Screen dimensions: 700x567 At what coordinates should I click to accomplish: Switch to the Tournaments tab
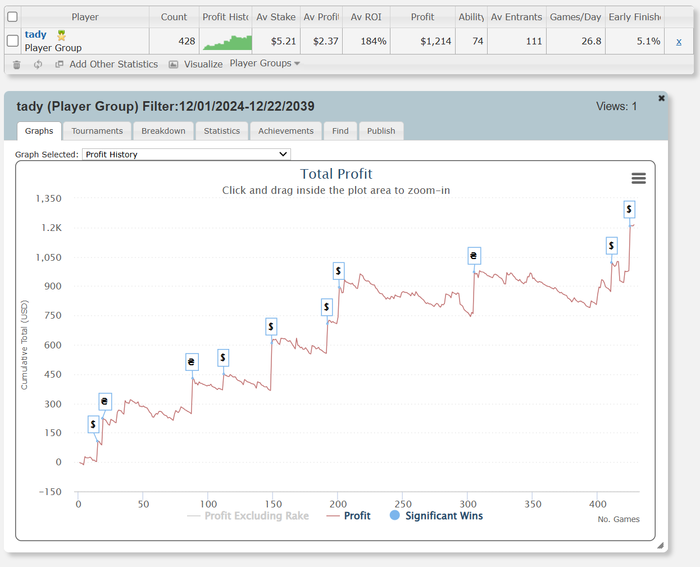(x=97, y=131)
